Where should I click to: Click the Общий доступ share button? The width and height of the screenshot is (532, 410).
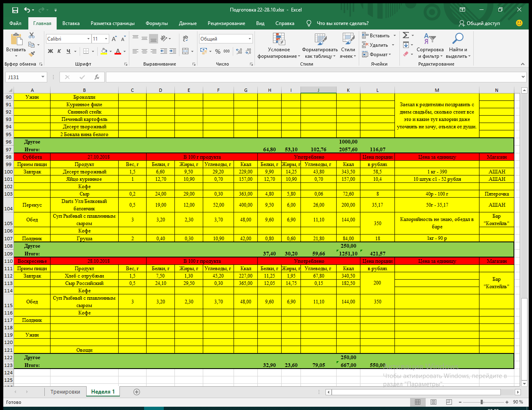pos(479,23)
